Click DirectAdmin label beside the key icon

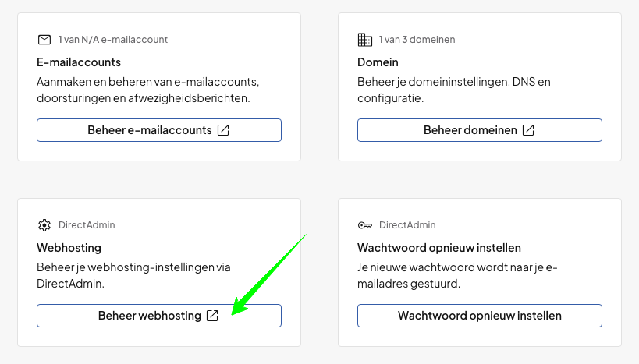(x=407, y=225)
